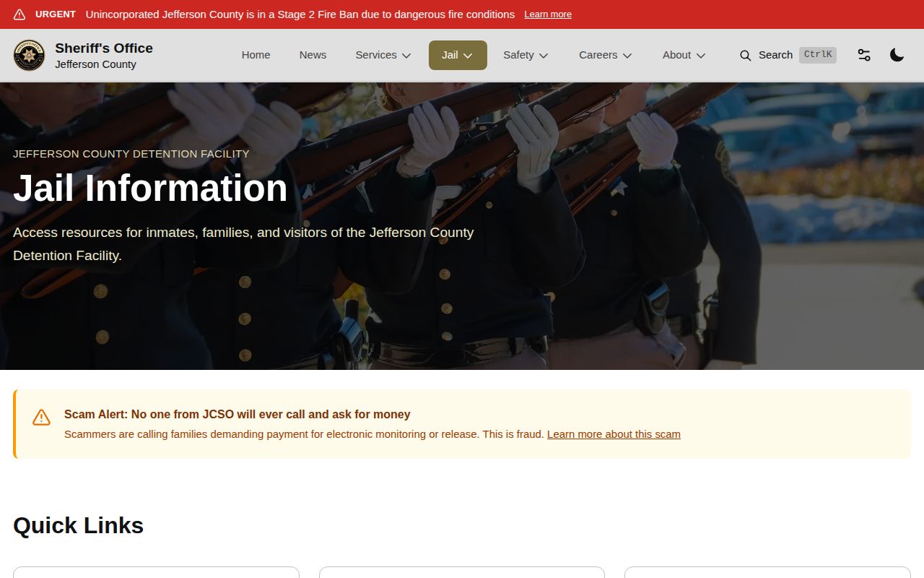Click the URGENT label in the banner

(x=56, y=14)
